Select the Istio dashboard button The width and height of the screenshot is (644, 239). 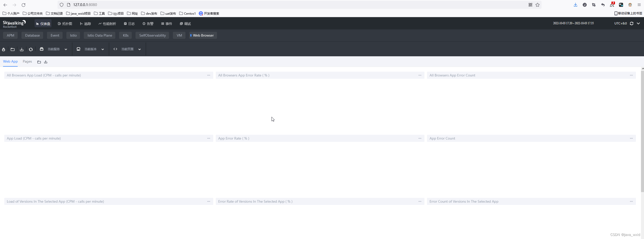[x=73, y=35]
